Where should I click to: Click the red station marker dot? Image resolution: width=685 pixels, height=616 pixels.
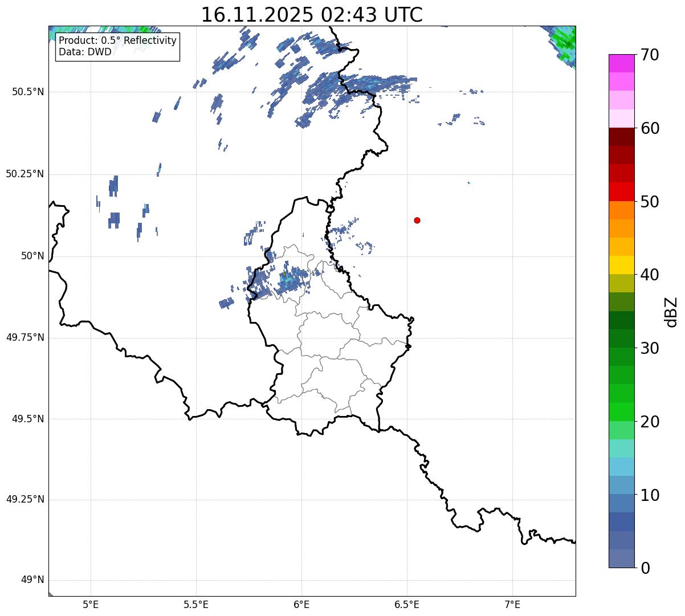417,220
